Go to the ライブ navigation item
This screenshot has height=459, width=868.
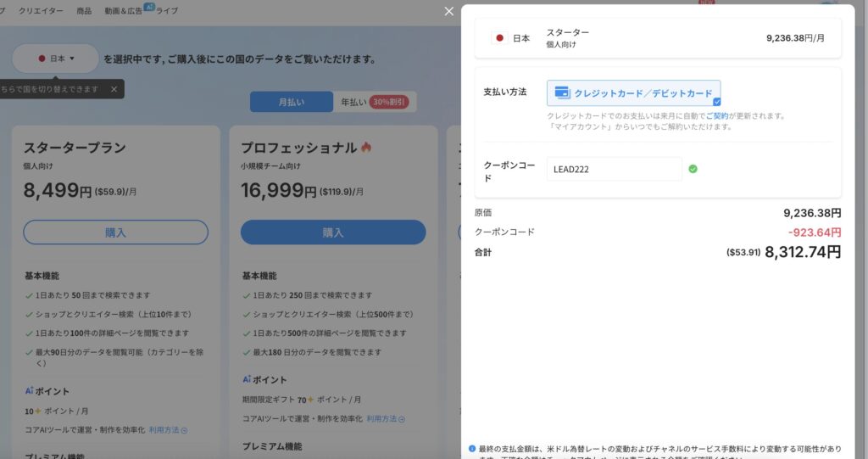[x=167, y=11]
